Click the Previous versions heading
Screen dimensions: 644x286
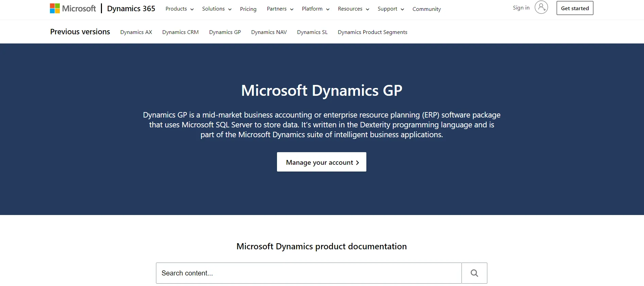(80, 32)
